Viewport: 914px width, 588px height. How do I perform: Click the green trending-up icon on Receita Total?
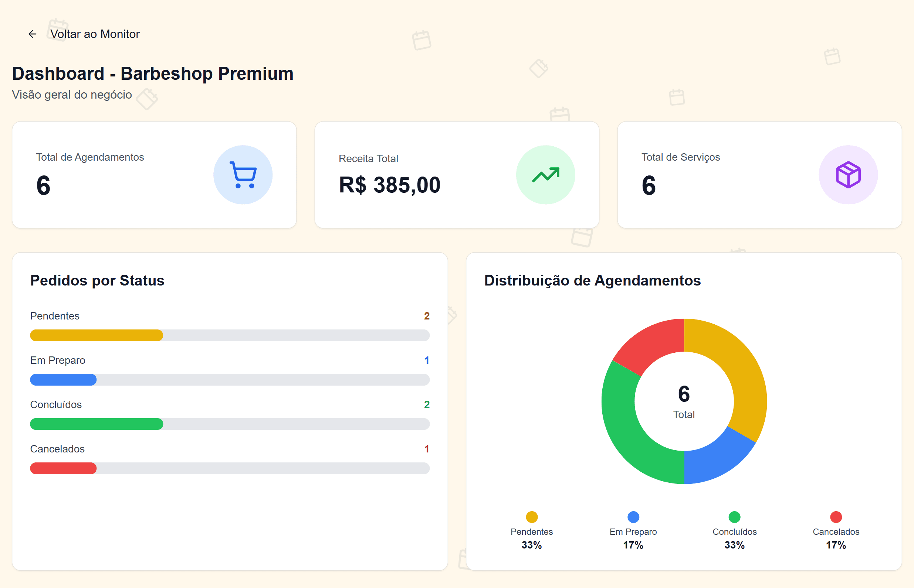click(546, 174)
